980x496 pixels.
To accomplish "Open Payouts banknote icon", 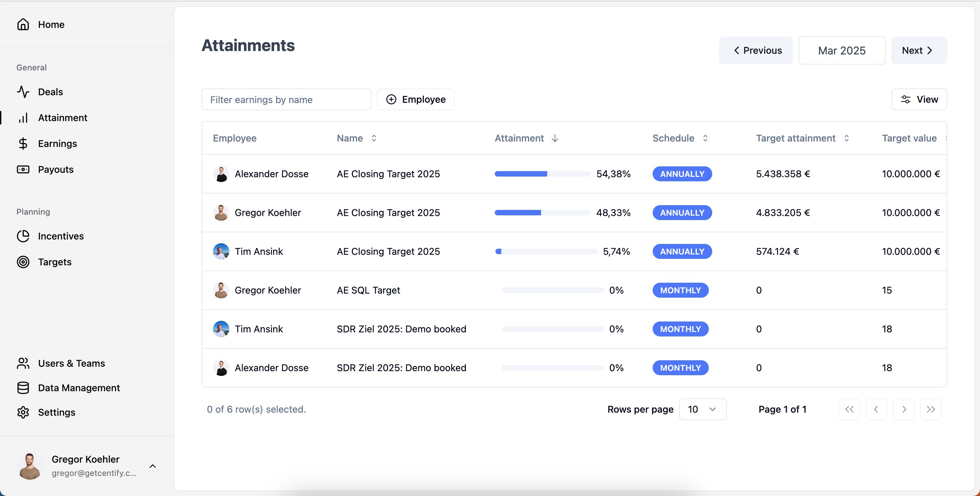I will [x=23, y=169].
